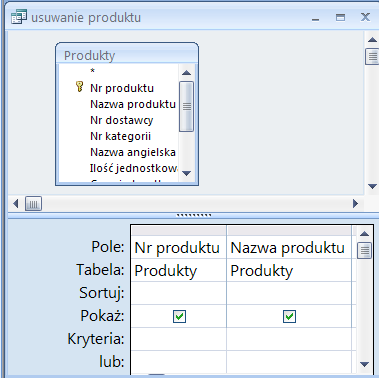Select Ilość jednostkowa field in Produkty table
Image resolution: width=379 pixels, height=378 pixels.
[x=133, y=168]
